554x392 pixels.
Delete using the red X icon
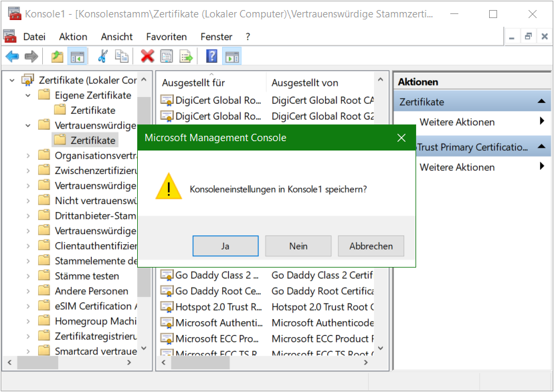(149, 56)
